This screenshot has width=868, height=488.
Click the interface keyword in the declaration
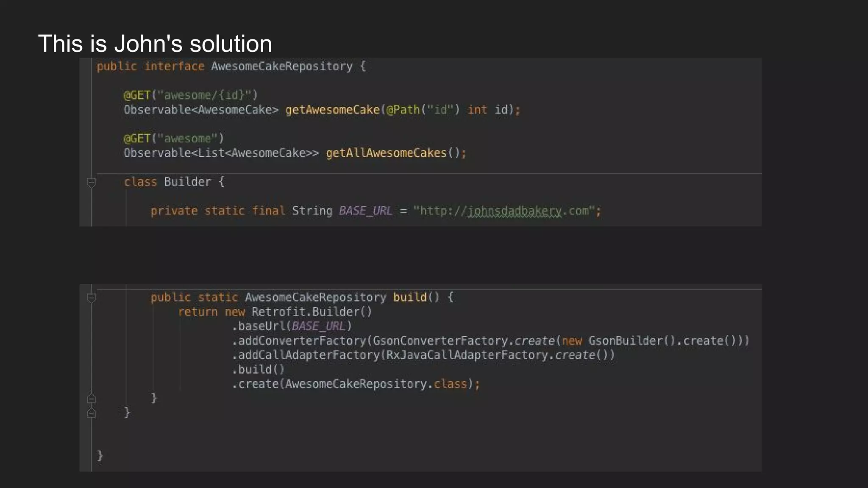[x=174, y=67]
